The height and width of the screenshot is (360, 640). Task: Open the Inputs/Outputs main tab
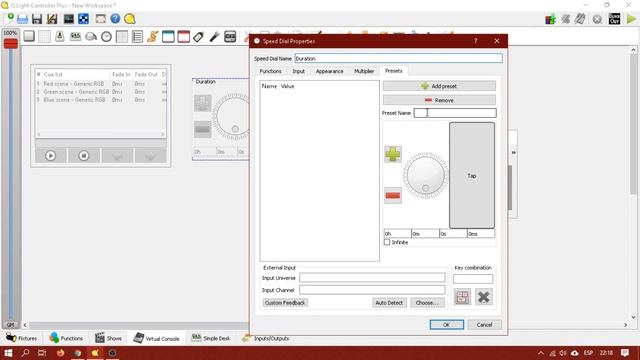tap(265, 338)
